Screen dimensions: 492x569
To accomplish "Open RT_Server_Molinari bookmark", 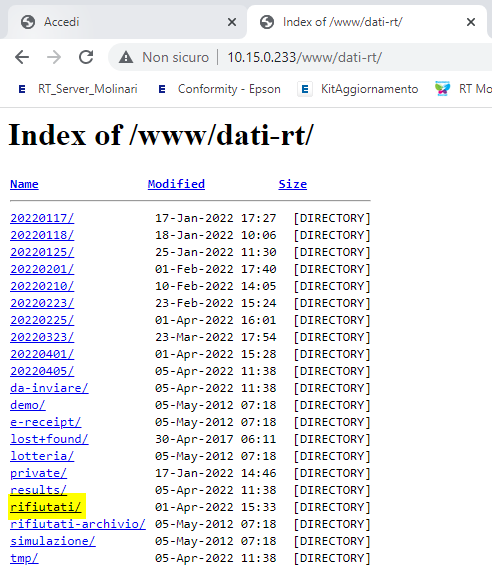I will coord(77,89).
